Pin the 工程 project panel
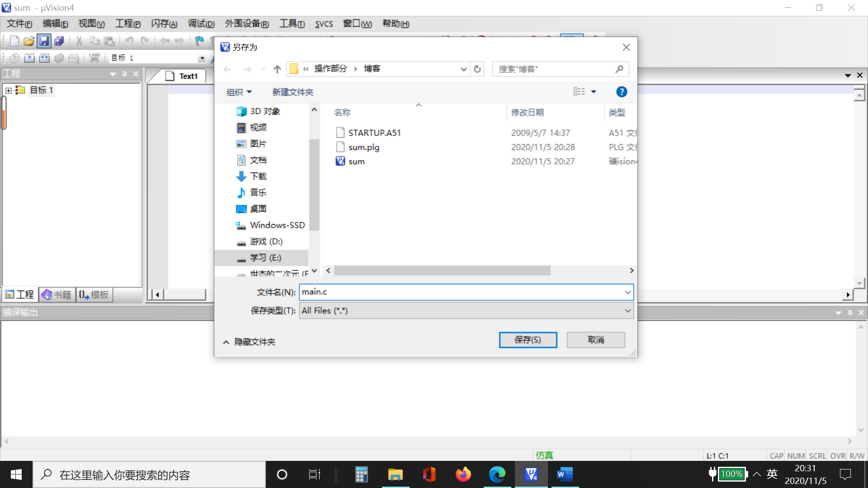This screenshot has width=868, height=488. click(x=124, y=74)
